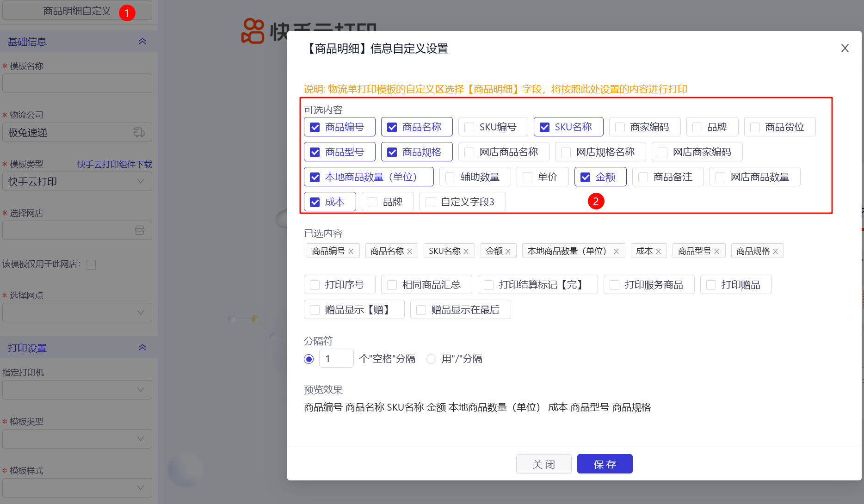The image size is (864, 504).
Task: Deselect the SKU名称 checkbox
Action: pos(545,127)
